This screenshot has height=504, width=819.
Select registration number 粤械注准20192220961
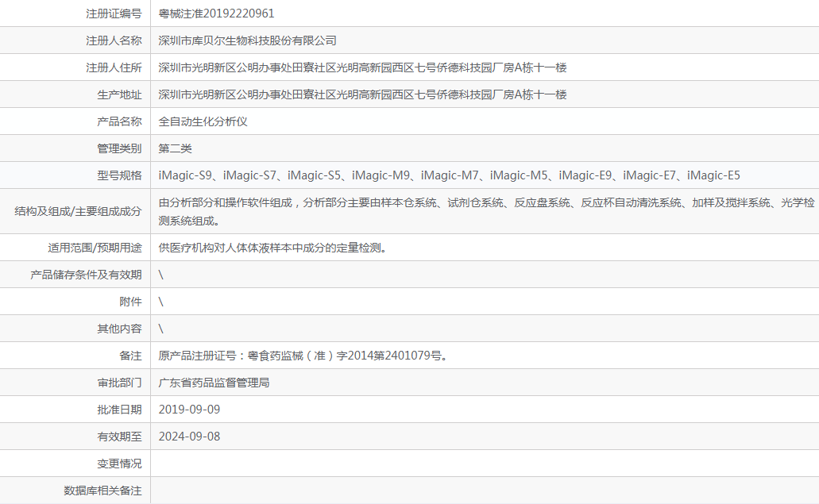tap(216, 13)
